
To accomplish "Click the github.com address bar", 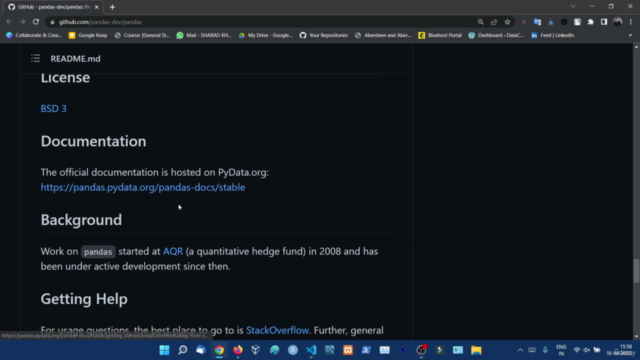I will [x=261, y=22].
